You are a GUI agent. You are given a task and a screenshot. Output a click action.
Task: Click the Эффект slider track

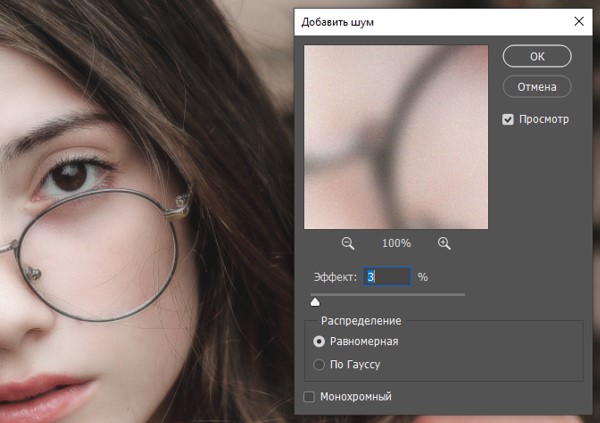tap(388, 294)
